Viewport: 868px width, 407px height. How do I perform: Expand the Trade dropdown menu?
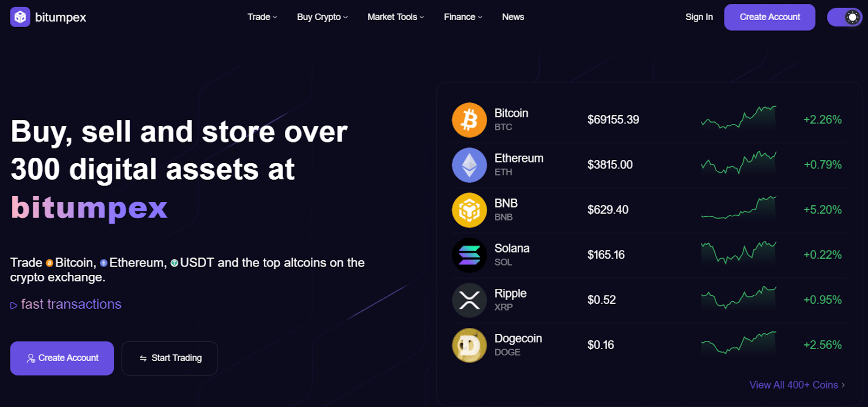[x=263, y=17]
